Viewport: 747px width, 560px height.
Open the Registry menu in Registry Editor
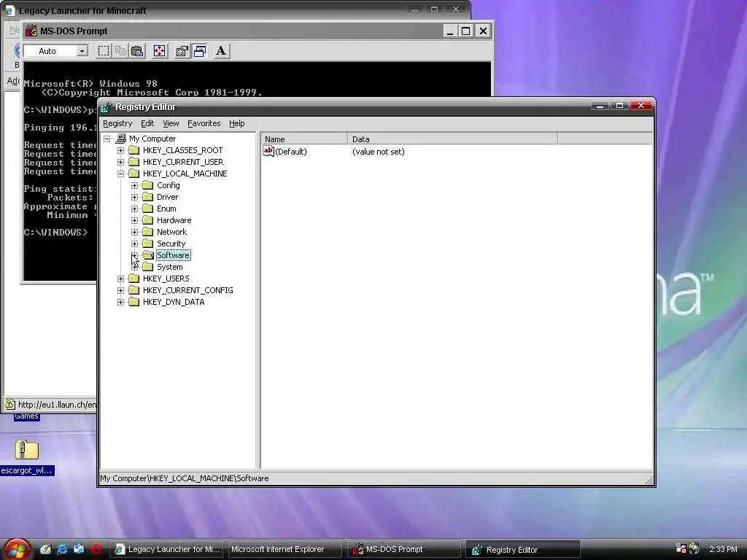[117, 123]
